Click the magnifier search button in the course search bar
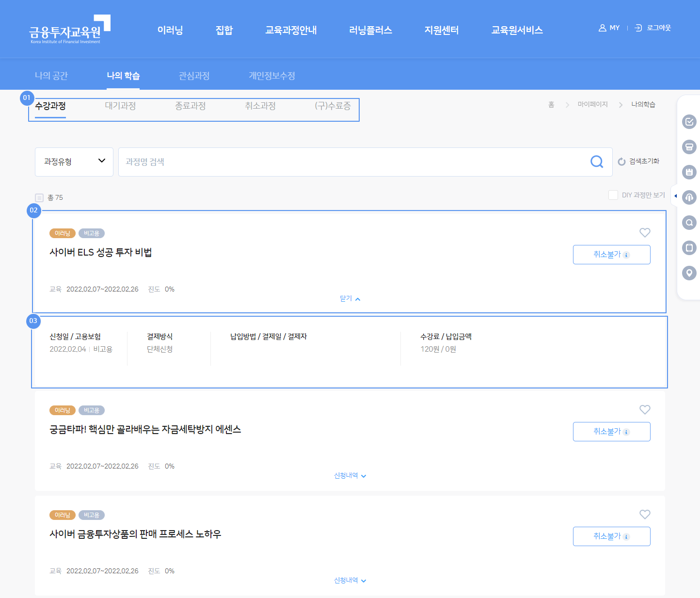This screenshot has height=598, width=700. coord(597,162)
